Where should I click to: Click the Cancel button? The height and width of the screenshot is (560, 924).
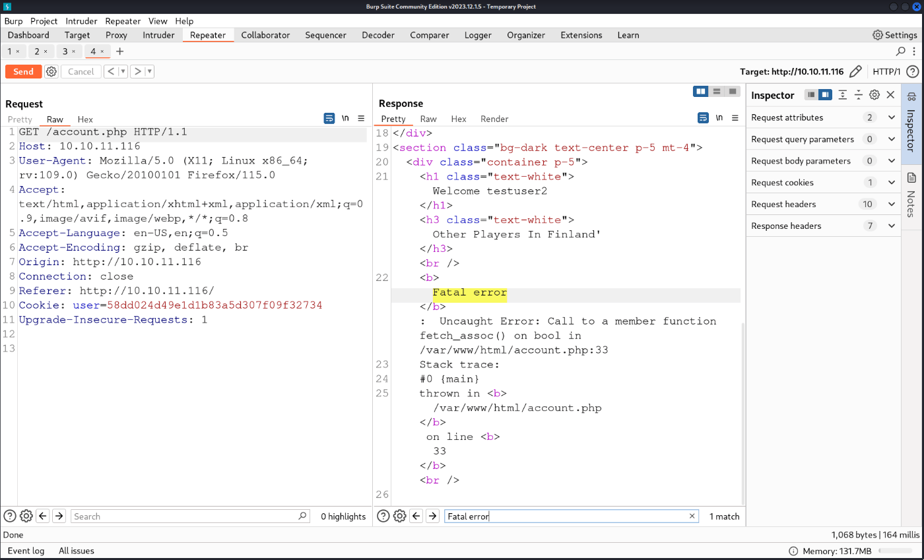pyautogui.click(x=81, y=71)
